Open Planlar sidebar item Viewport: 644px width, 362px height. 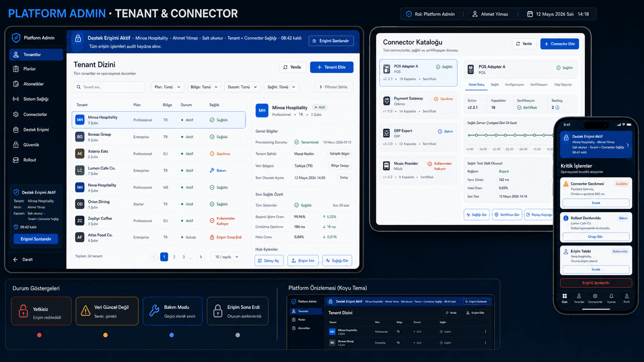coord(29,69)
